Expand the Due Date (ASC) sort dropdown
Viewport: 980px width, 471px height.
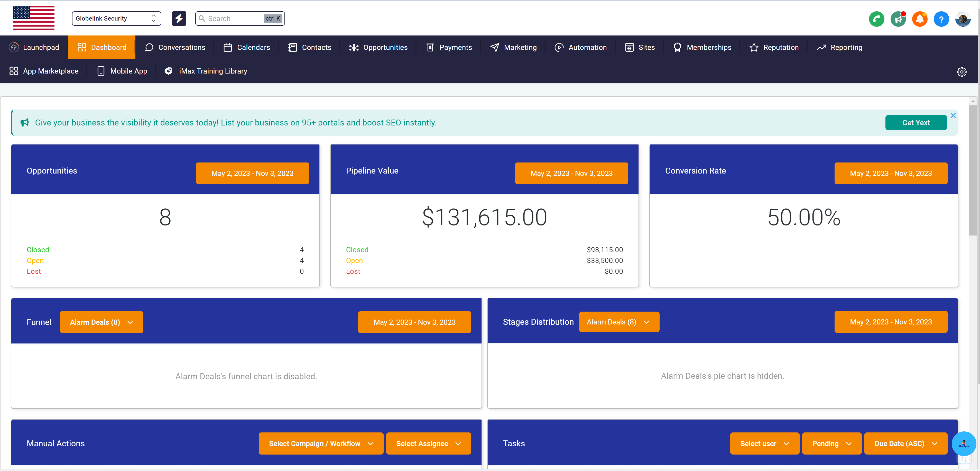pos(905,443)
